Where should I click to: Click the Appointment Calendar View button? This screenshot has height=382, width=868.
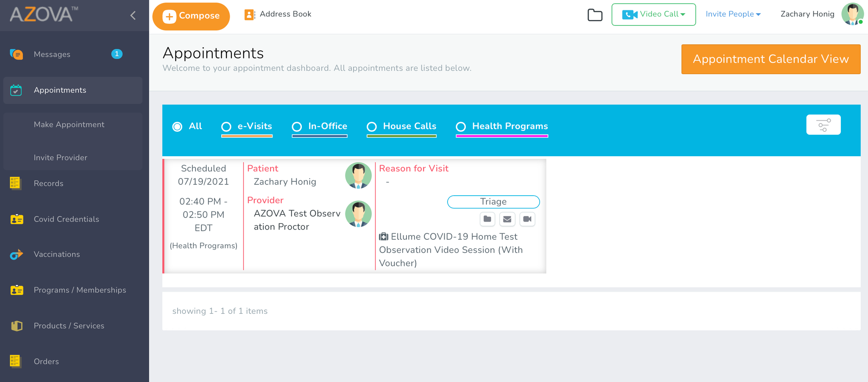(x=770, y=59)
